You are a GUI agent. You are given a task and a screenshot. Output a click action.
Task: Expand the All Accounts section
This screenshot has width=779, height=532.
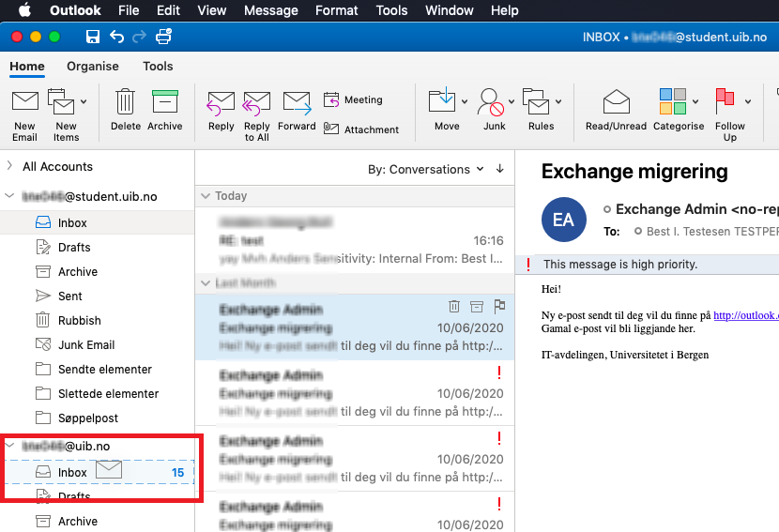(x=9, y=166)
